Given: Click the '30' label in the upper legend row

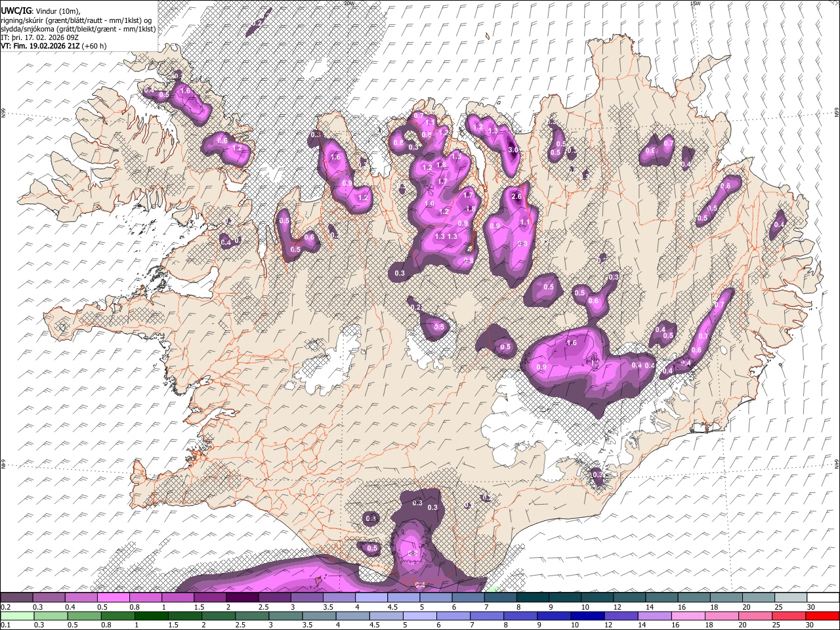Looking at the screenshot, I should coord(810,607).
